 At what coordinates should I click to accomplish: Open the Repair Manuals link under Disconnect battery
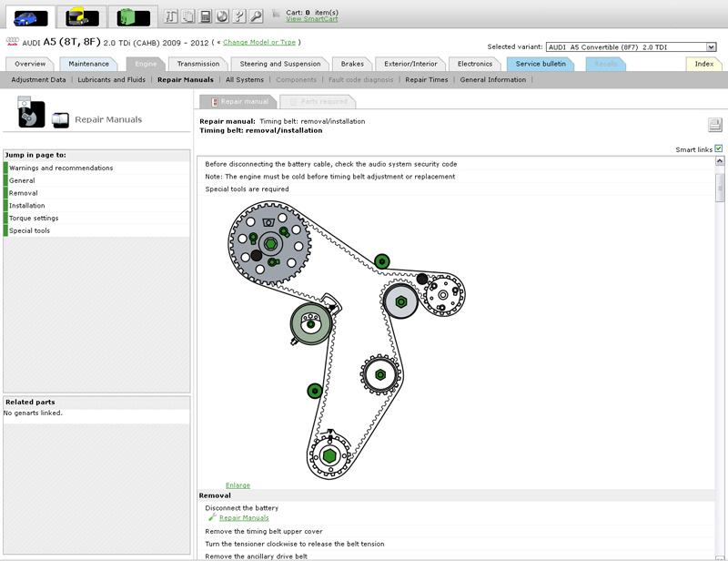[244, 518]
